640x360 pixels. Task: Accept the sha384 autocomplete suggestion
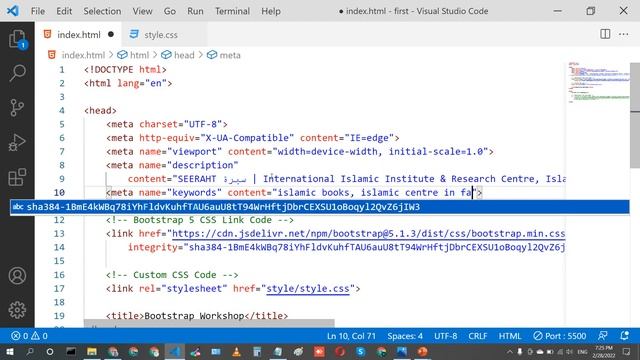coord(320,207)
